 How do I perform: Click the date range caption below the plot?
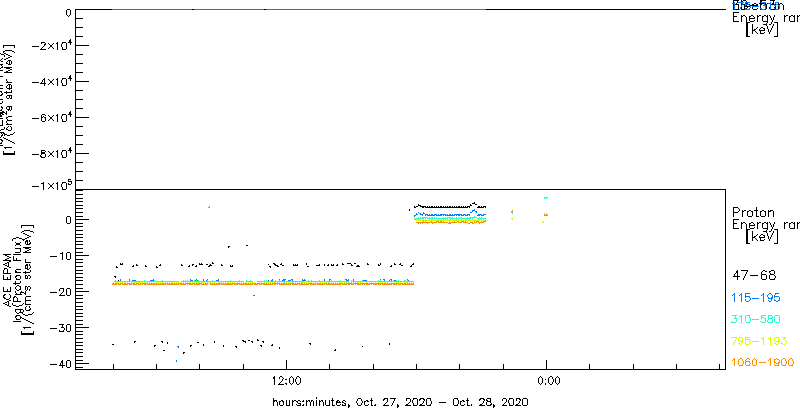(400, 401)
